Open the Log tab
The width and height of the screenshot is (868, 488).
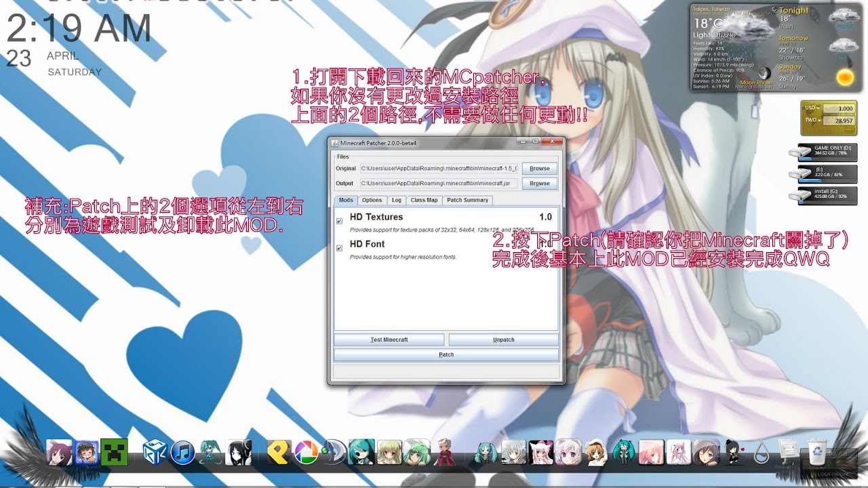pyautogui.click(x=397, y=200)
